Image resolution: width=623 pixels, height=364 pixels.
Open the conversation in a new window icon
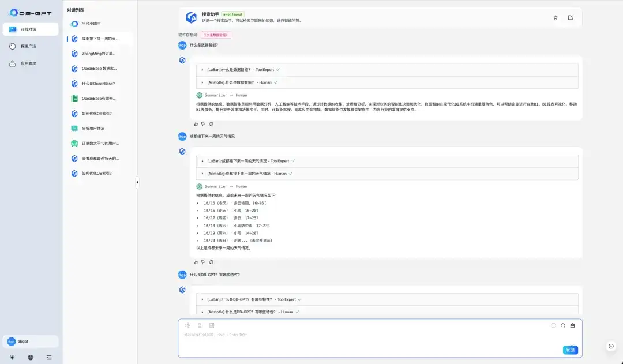click(571, 17)
